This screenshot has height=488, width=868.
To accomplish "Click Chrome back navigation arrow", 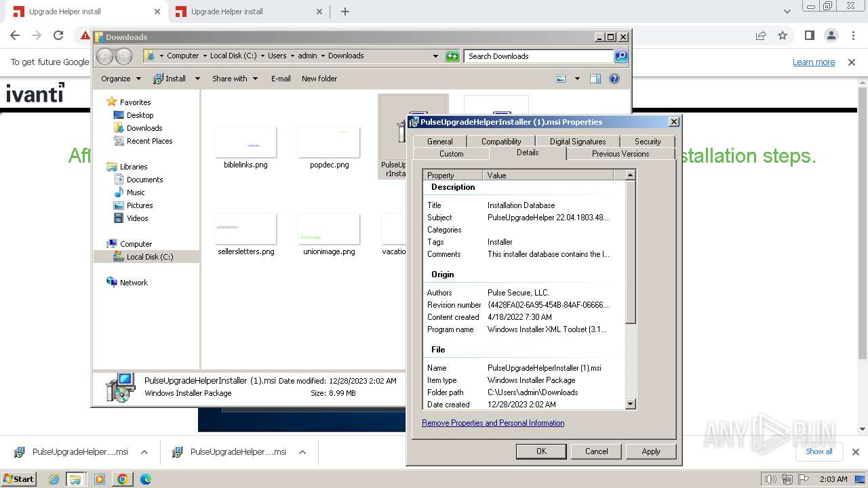I will 15,35.
